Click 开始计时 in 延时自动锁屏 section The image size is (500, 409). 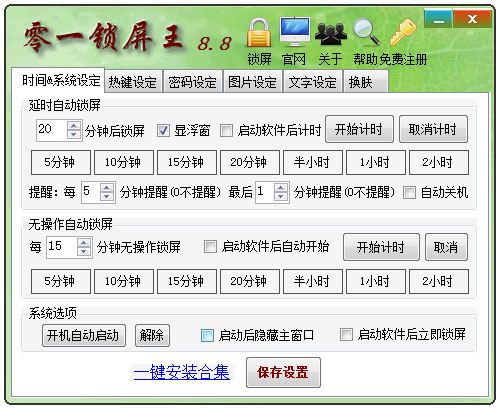[x=359, y=129]
